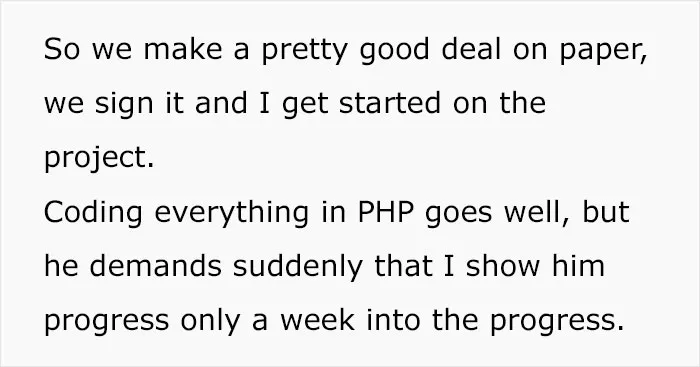Viewport: 700px width, 367px height.
Task: Click the word "demands" in the text
Action: coord(155,266)
